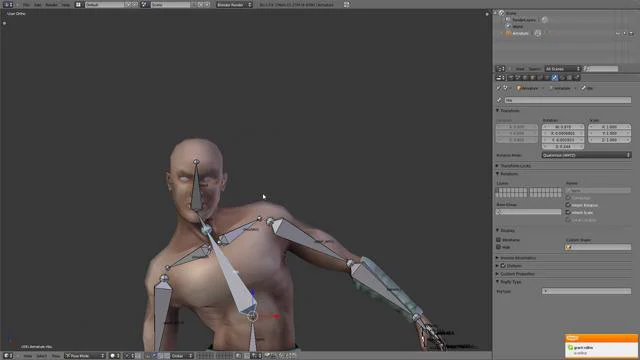Toggle the Inherit Rotation checkbox
Image resolution: width=640 pixels, height=360 pixels.
[568, 205]
